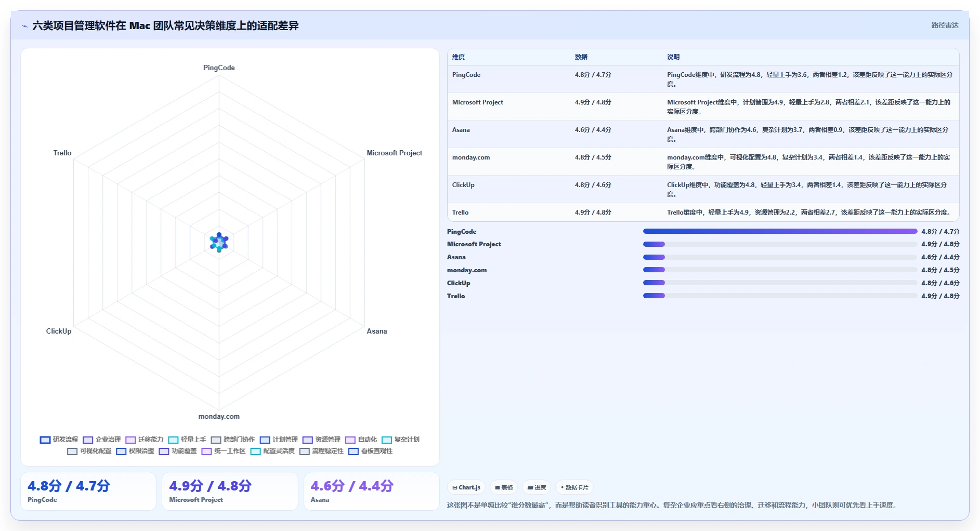This screenshot has width=980, height=531.
Task: Click the Asana 4.6分 / 4.4分 data card
Action: 372,491
